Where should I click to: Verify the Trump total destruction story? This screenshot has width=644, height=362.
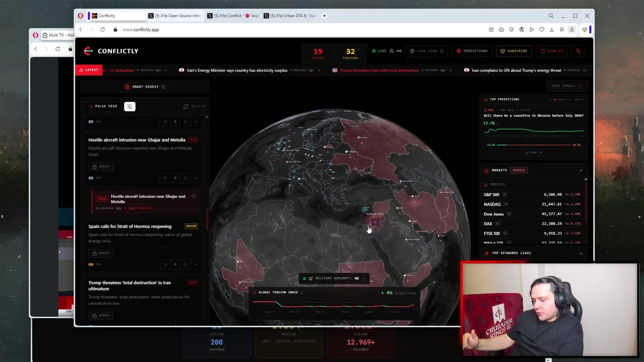pyautogui.click(x=101, y=315)
